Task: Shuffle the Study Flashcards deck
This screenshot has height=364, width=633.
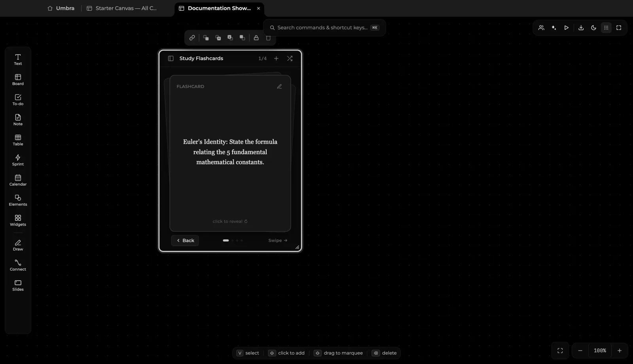Action: (290, 58)
